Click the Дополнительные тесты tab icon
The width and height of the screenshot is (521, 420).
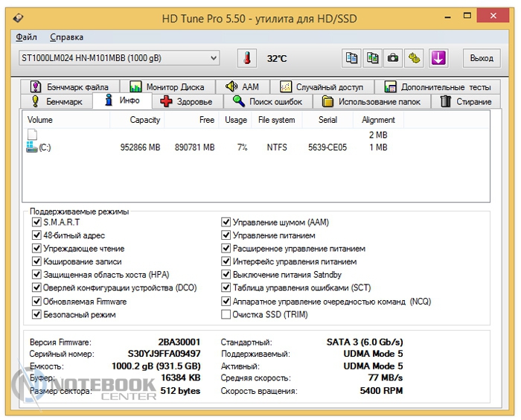point(390,86)
